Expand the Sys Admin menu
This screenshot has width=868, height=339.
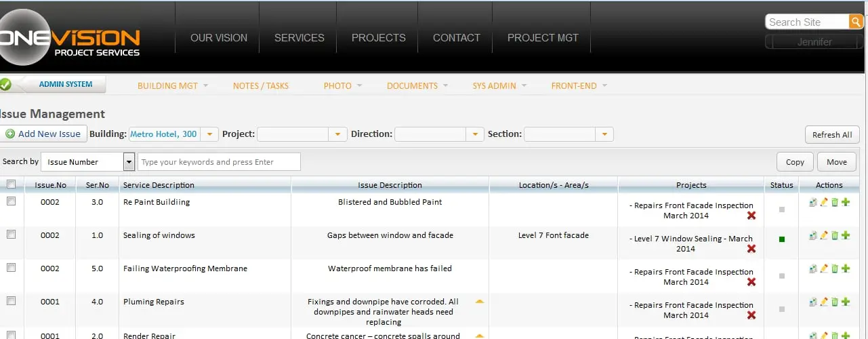pos(500,85)
